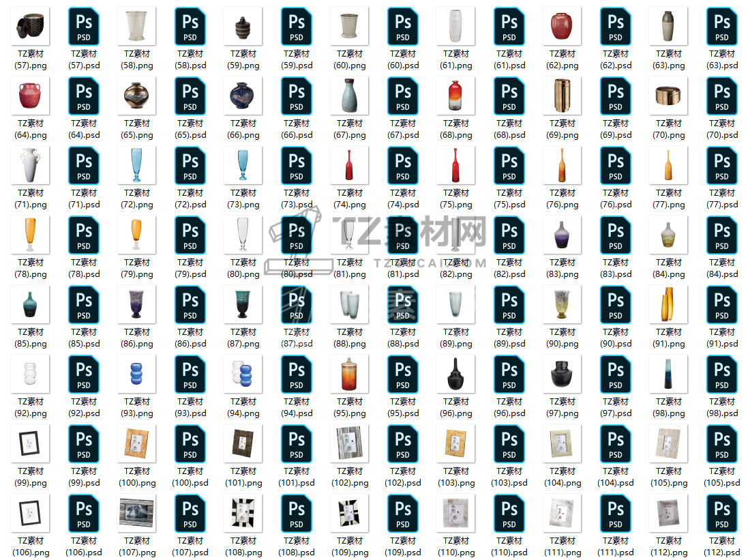Select the red bottle thumbnail TZ素材 (74).png
The height and width of the screenshot is (560, 750).
(349, 166)
